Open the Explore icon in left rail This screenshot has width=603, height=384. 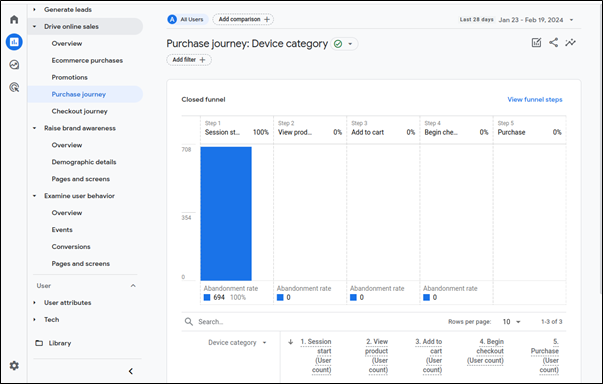14,65
